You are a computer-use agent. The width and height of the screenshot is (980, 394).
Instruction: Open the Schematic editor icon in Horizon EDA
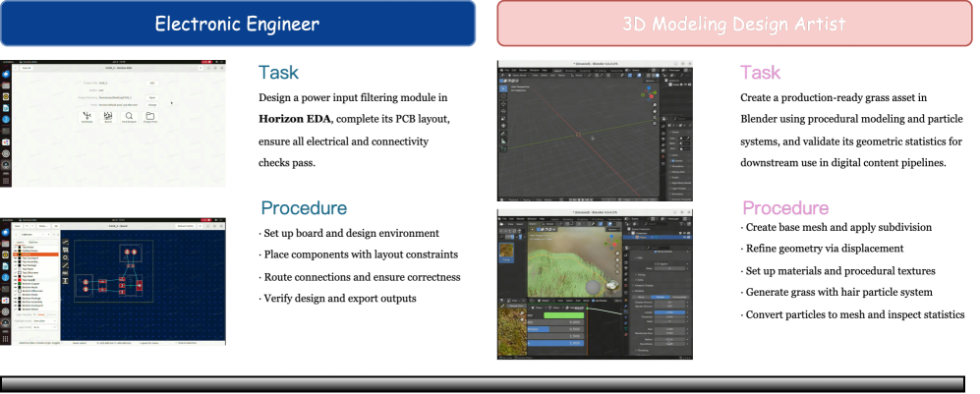coord(86,117)
